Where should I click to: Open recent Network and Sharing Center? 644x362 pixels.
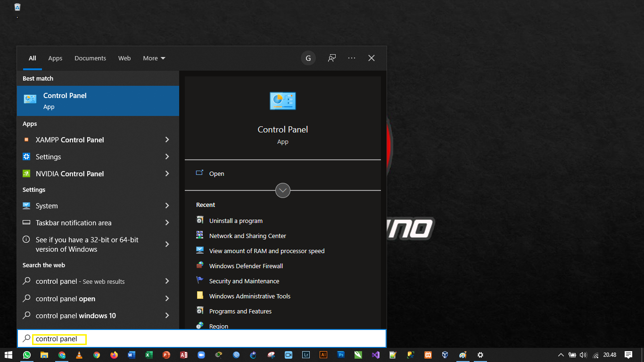point(248,236)
